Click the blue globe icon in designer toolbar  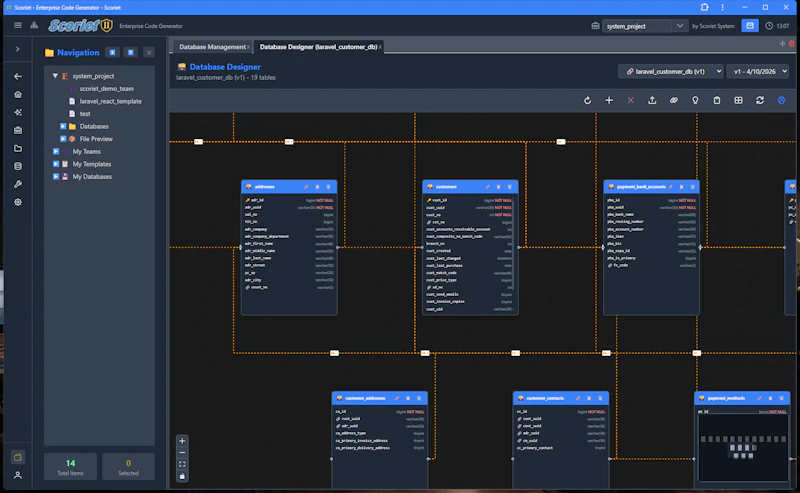[x=781, y=101]
